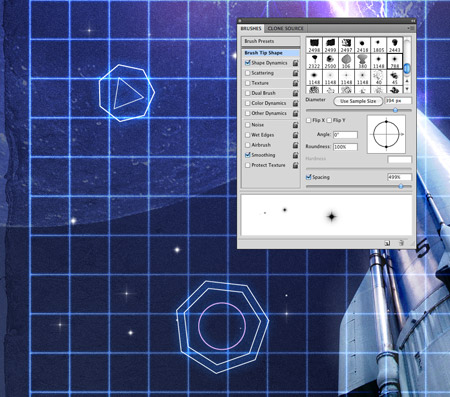Create new brush from panel bottom
Image resolution: width=450 pixels, height=397 pixels.
pyautogui.click(x=387, y=243)
